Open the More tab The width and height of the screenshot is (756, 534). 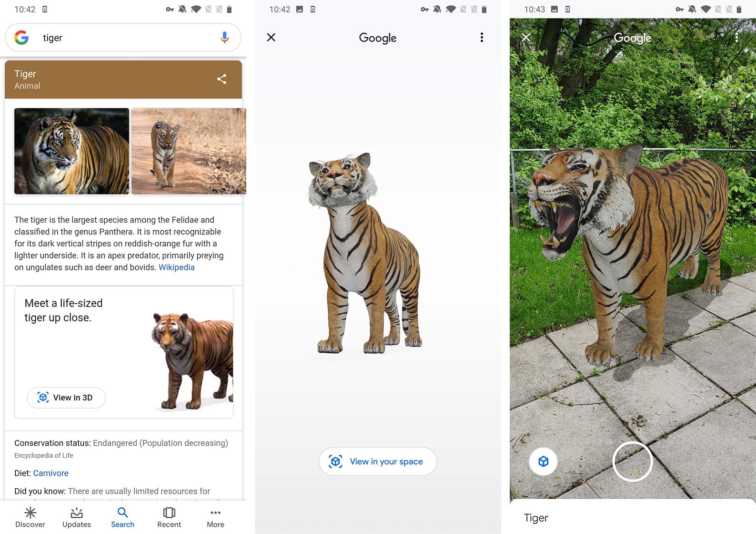215,518
